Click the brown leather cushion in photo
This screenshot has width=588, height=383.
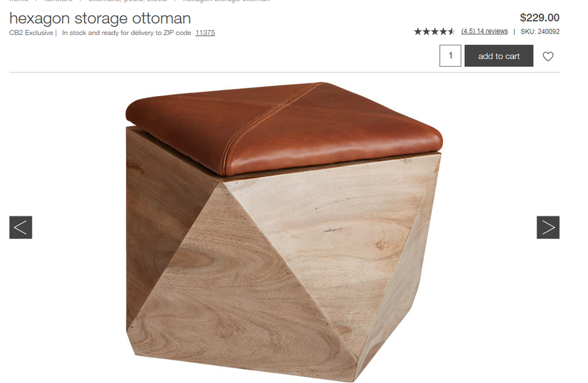(284, 127)
